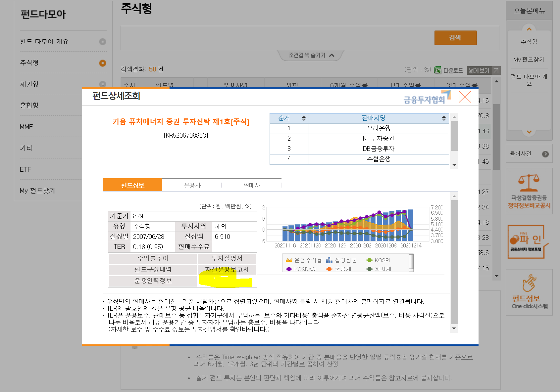This screenshot has width=560, height=392.
Task: Open 기타 in the left menu
Action: [x=26, y=148]
